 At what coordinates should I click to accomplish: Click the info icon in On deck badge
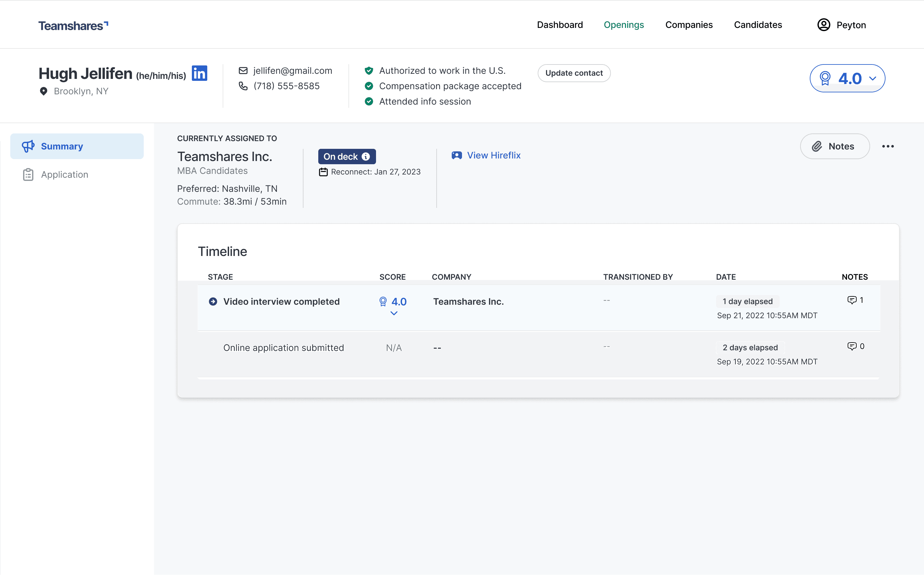(366, 157)
